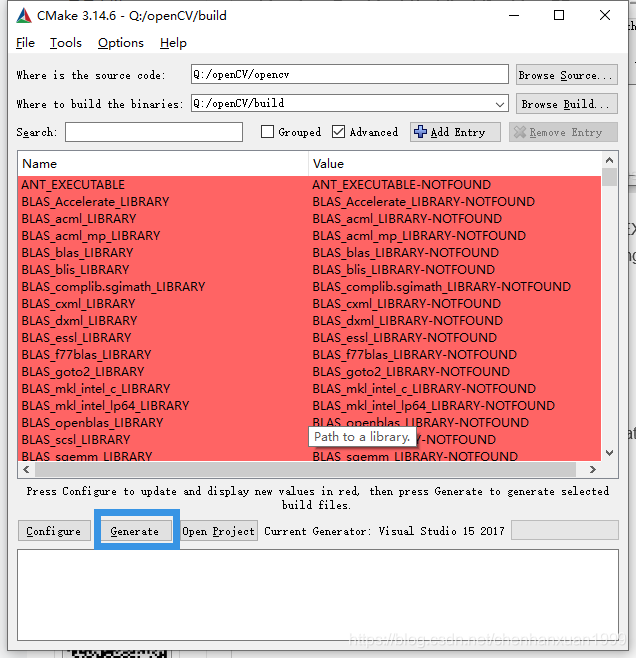Screen dimensions: 636x658
Task: Click the Generate button
Action: pos(136,531)
